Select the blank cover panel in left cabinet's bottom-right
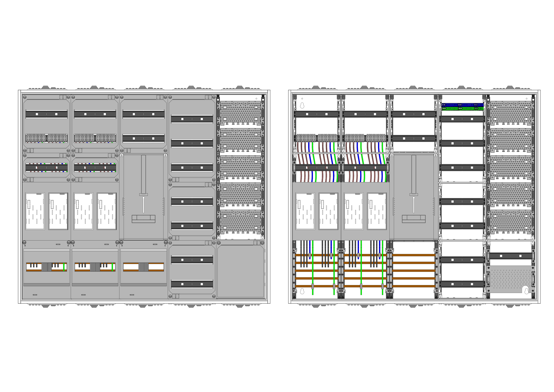This screenshot has height=392, width=554. coord(241,271)
